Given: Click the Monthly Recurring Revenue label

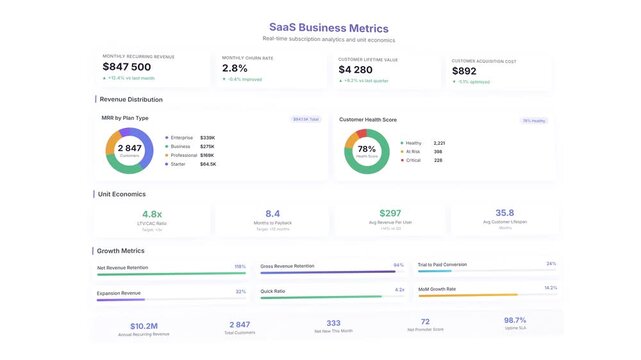Looking at the screenshot, I should pyautogui.click(x=138, y=56).
